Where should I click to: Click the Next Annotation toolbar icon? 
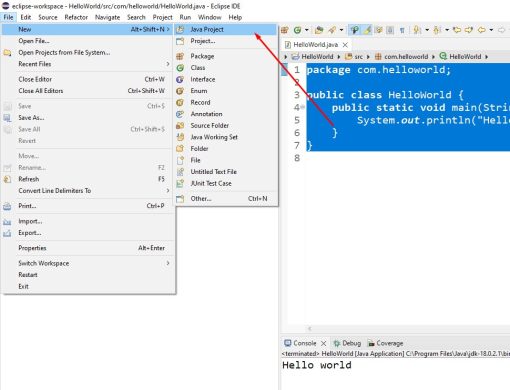click(417, 30)
